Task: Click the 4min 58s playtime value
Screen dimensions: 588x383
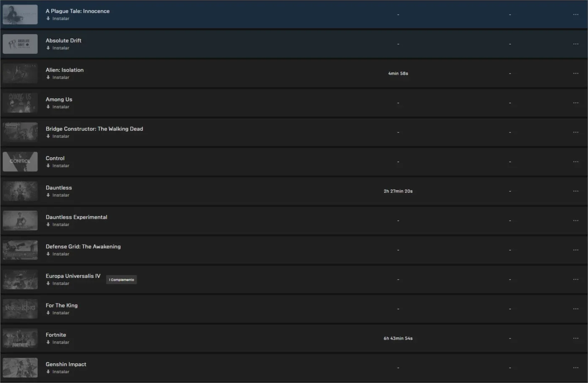Action: pos(398,74)
